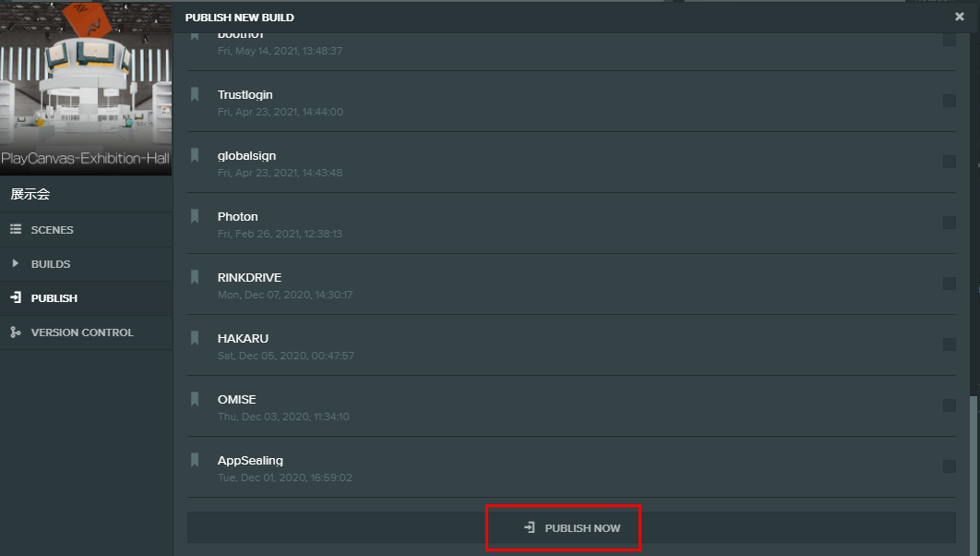Click the date Tue, Dec 01, 2020, 16:59:02
The height and width of the screenshot is (556, 980).
click(x=285, y=477)
